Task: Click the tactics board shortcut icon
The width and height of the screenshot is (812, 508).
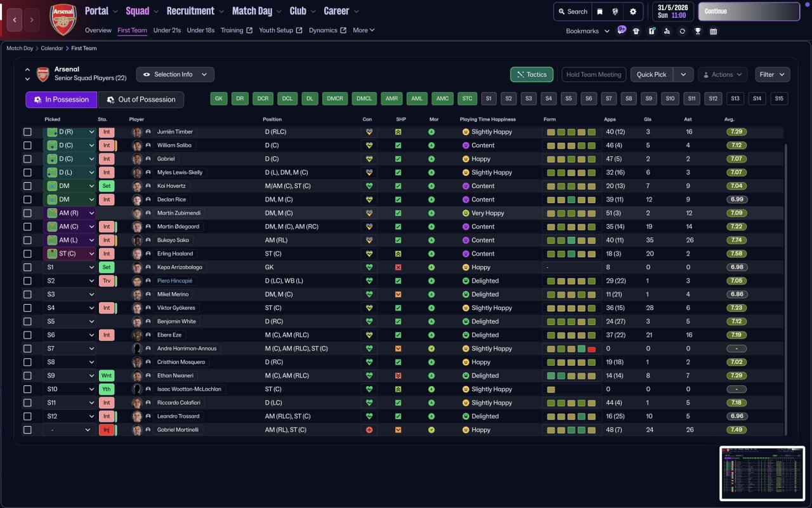Action: 652,31
